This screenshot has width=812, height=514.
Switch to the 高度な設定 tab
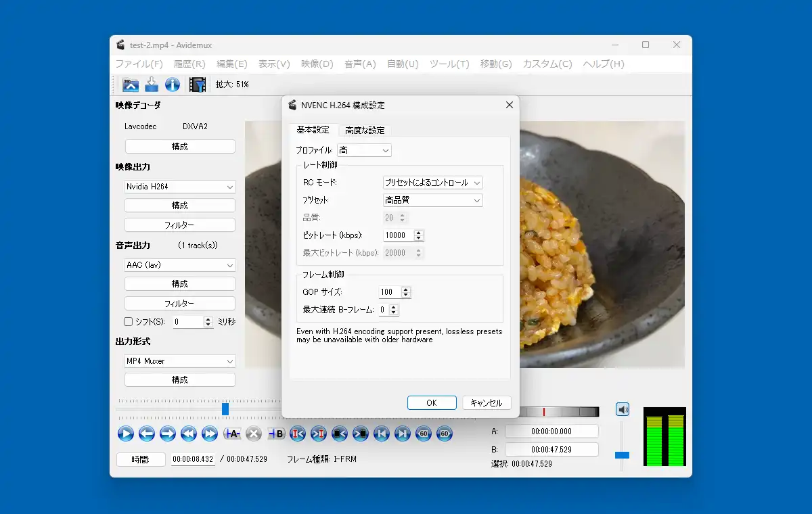365,131
